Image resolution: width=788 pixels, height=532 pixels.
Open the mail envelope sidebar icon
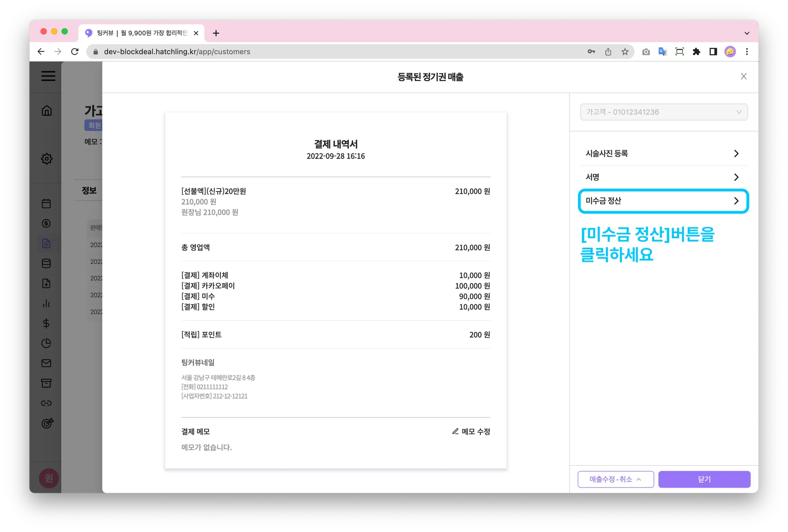46,363
